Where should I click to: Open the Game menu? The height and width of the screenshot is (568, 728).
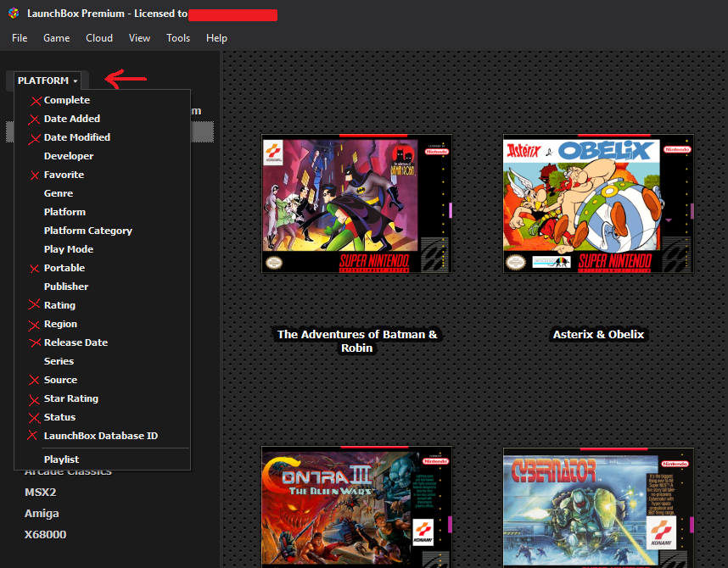(x=57, y=38)
